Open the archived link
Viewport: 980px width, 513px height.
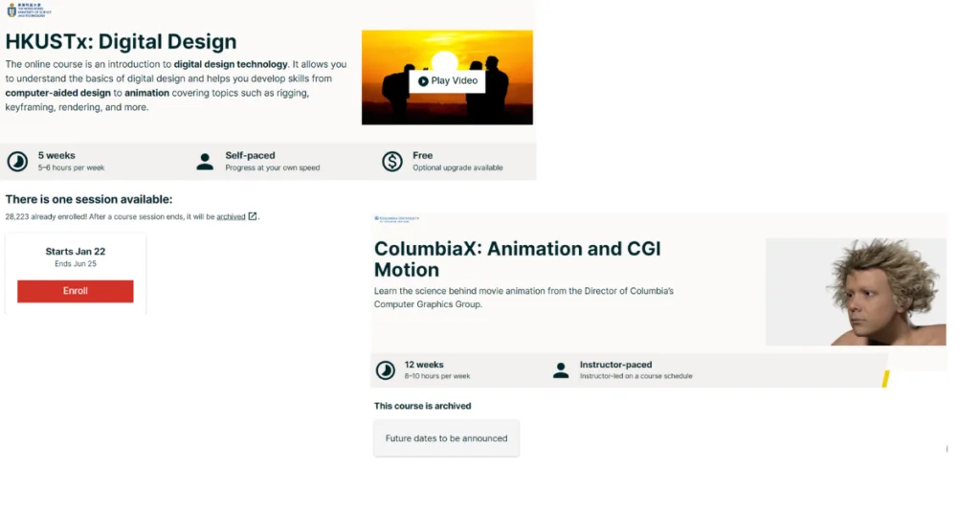(x=231, y=217)
